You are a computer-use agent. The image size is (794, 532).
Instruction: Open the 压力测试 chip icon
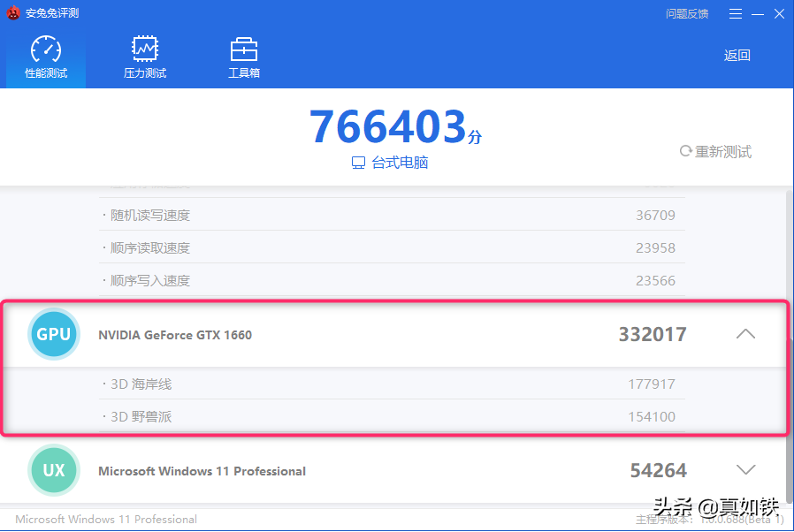click(145, 48)
